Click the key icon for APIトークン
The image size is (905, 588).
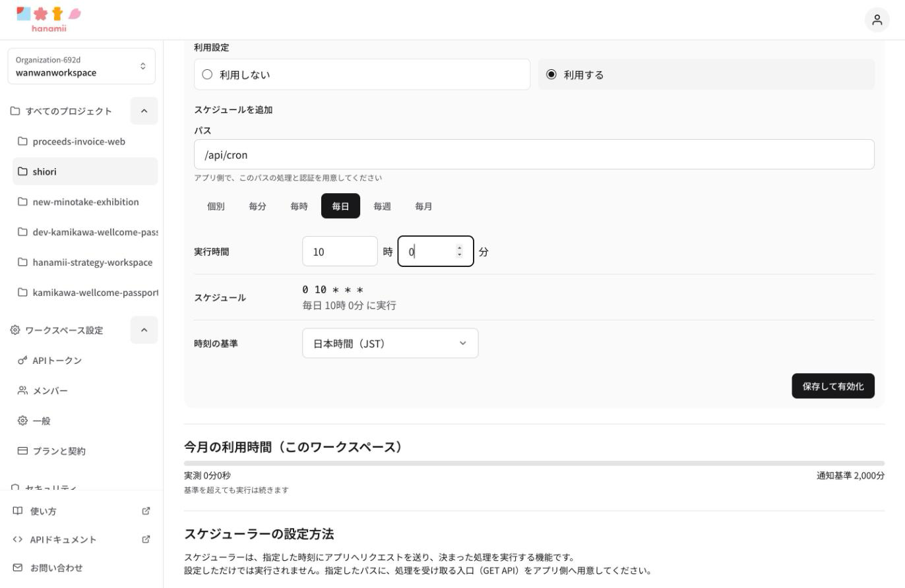(x=22, y=361)
